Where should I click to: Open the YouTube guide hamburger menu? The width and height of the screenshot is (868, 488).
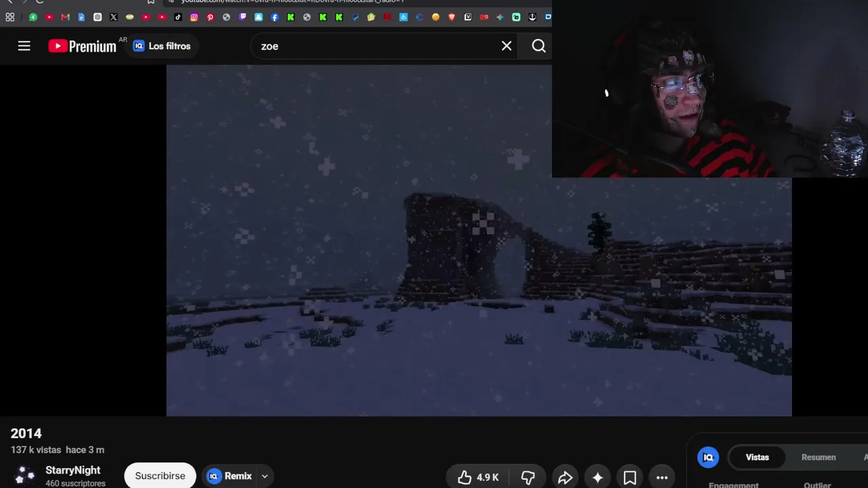click(x=24, y=46)
